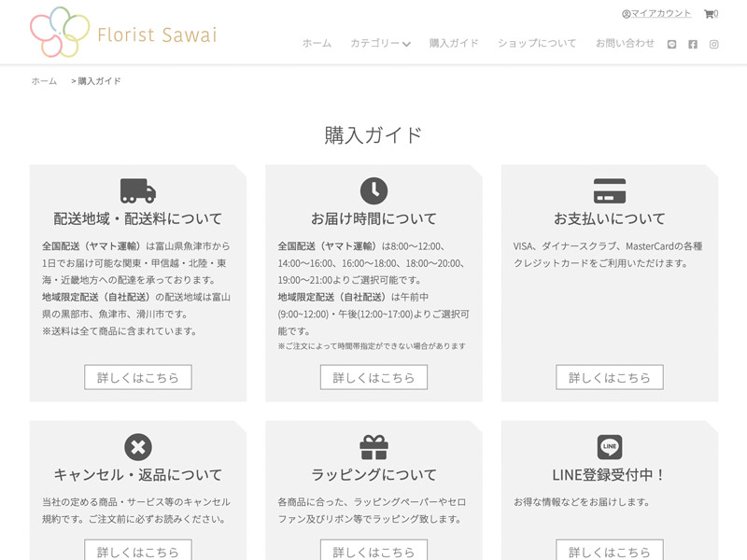Open the Instagram icon in header
Image resolution: width=747 pixels, height=560 pixels.
click(x=714, y=44)
